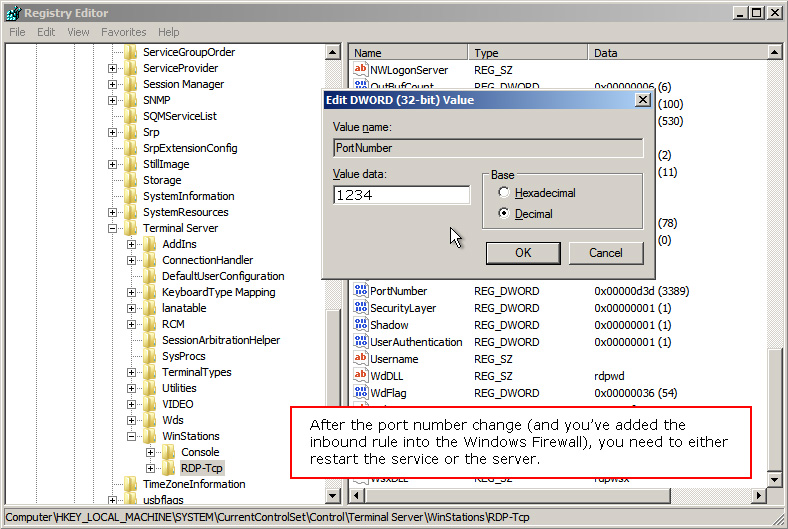Select the usbflags tree item
The height and width of the screenshot is (529, 788).
[163, 500]
